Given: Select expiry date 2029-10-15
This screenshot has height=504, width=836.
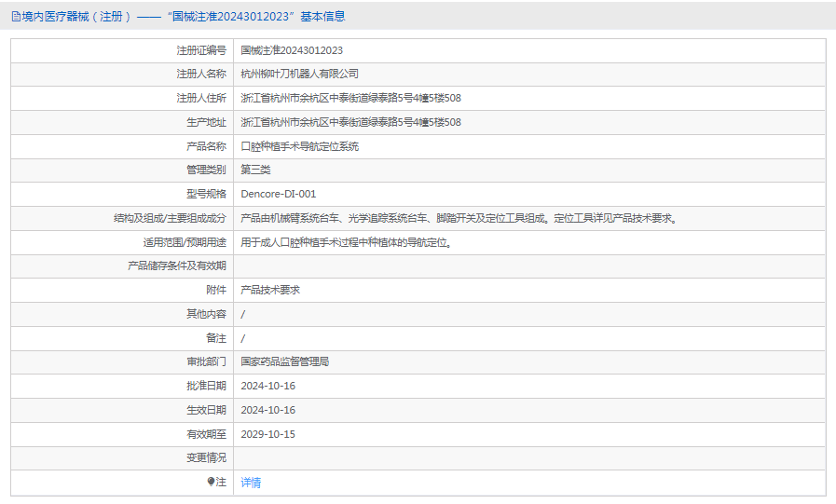Looking at the screenshot, I should click(267, 435).
